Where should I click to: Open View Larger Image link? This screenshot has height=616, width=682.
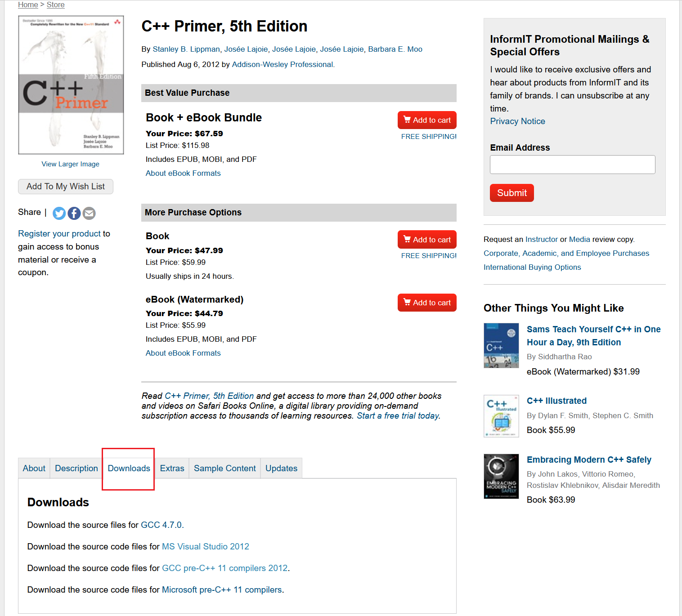[71, 164]
